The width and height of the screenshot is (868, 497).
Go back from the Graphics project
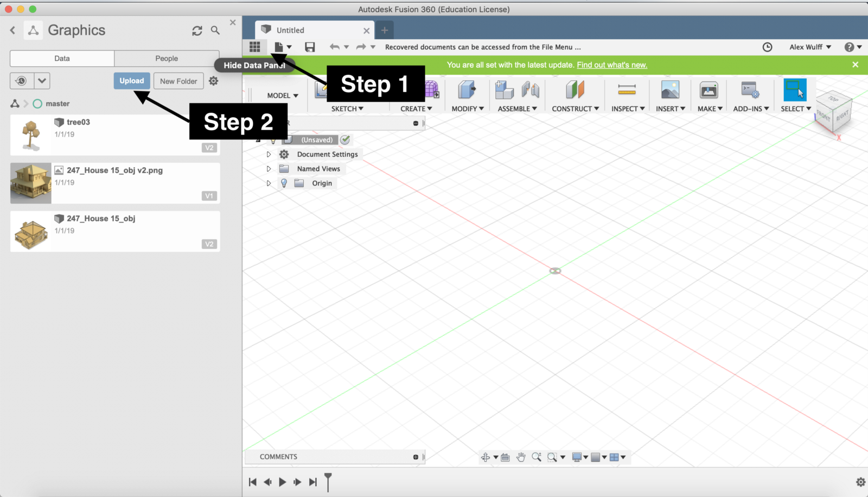pos(12,30)
